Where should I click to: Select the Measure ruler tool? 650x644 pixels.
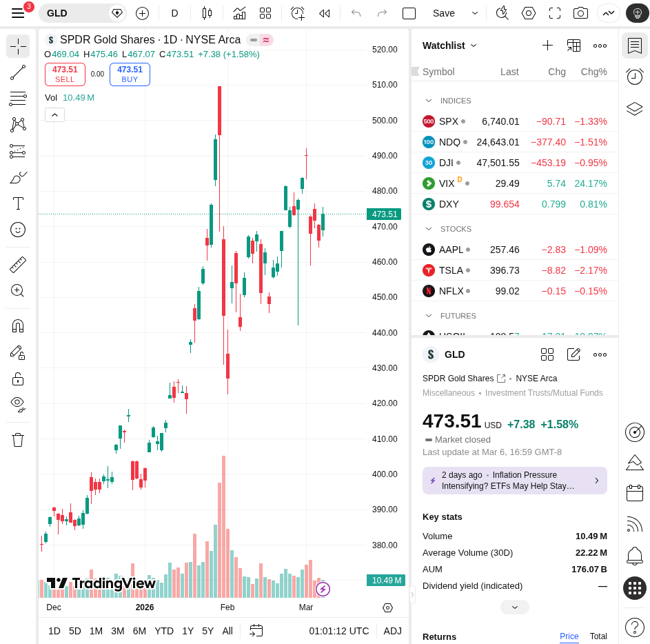point(17,263)
